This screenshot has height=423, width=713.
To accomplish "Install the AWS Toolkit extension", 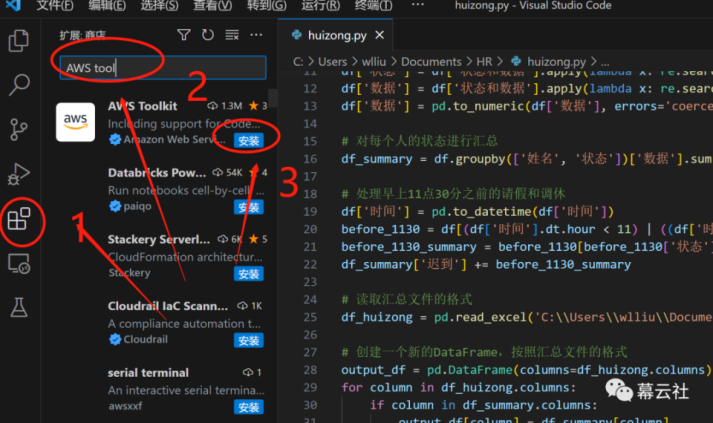I will point(249,141).
